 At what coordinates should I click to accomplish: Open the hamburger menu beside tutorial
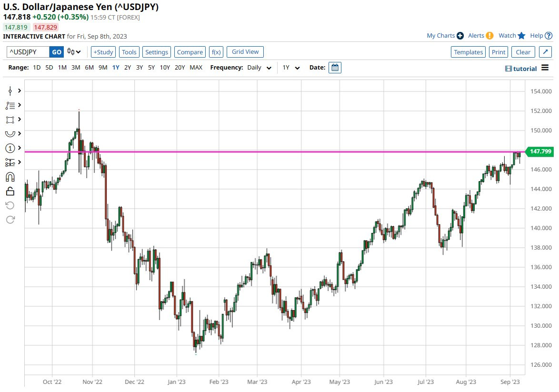pos(545,68)
